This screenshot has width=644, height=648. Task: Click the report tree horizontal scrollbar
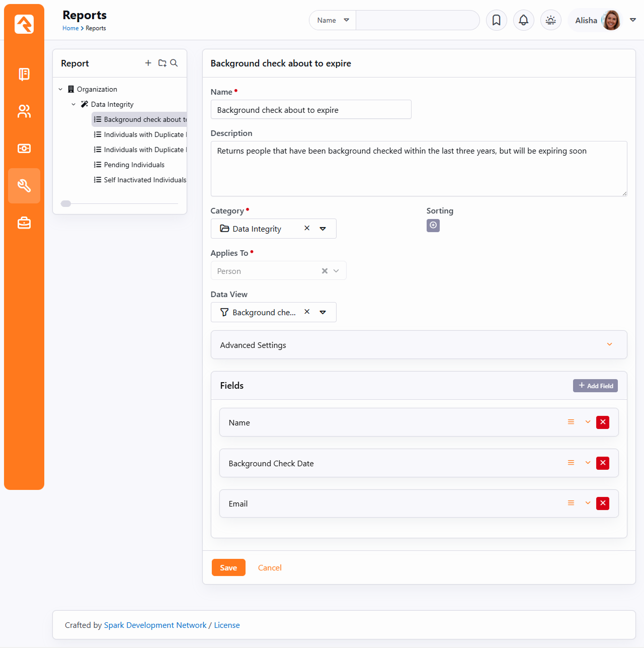point(66,204)
